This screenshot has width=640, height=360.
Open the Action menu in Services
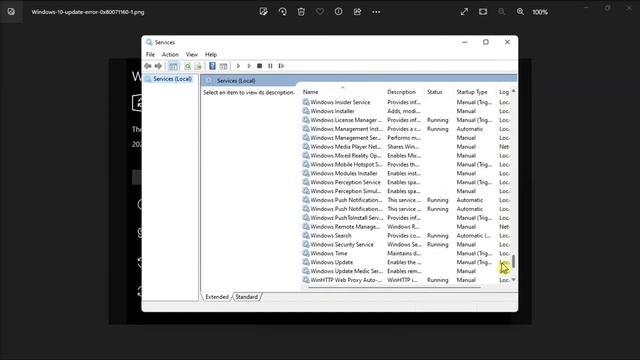pos(170,54)
